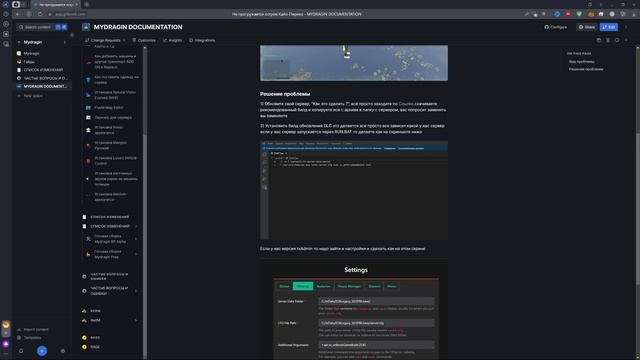Screen dimensions: 640x360
Task: Click the green shield extension icon
Action: click(x=579, y=14)
